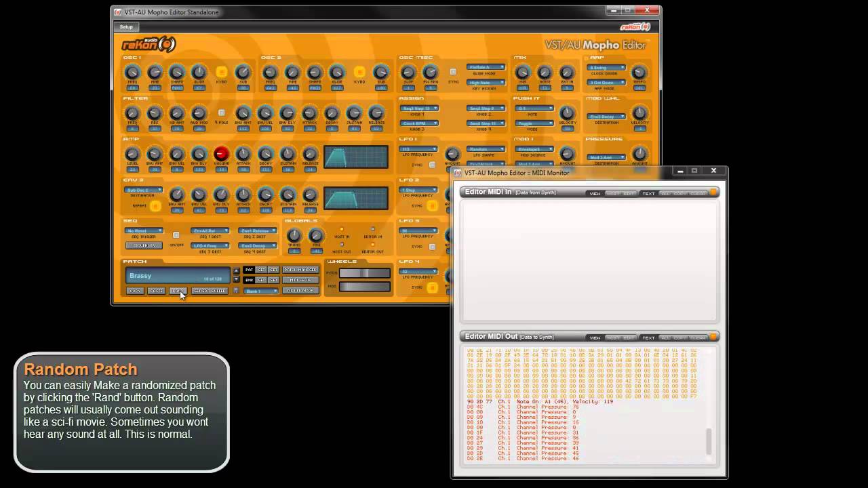Open the Seq 1 Dest dropdown

pyautogui.click(x=210, y=230)
